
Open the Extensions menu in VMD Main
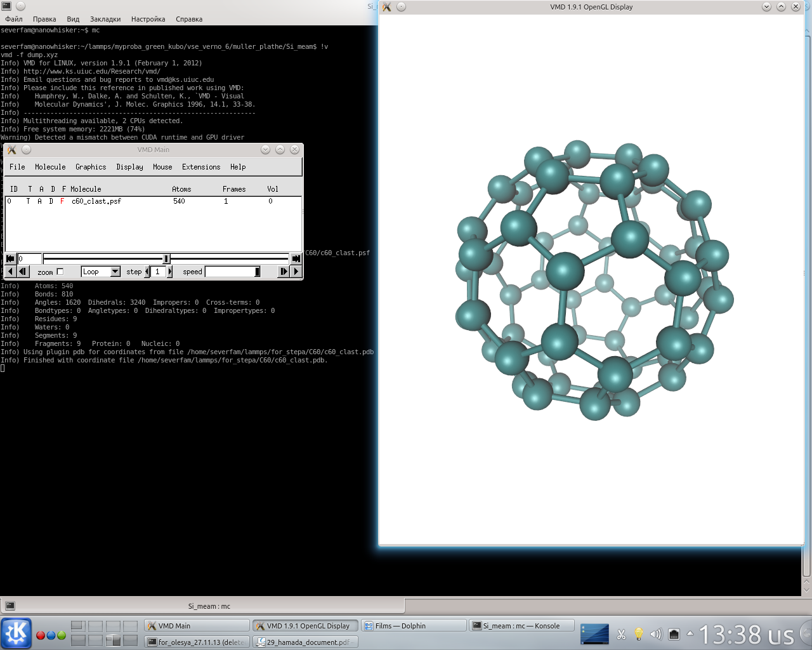(x=201, y=167)
